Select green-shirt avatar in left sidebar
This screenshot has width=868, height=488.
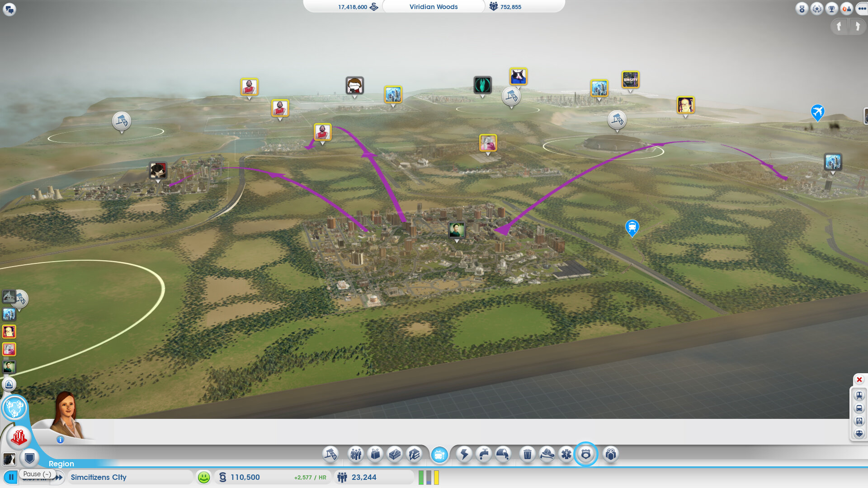click(x=9, y=367)
